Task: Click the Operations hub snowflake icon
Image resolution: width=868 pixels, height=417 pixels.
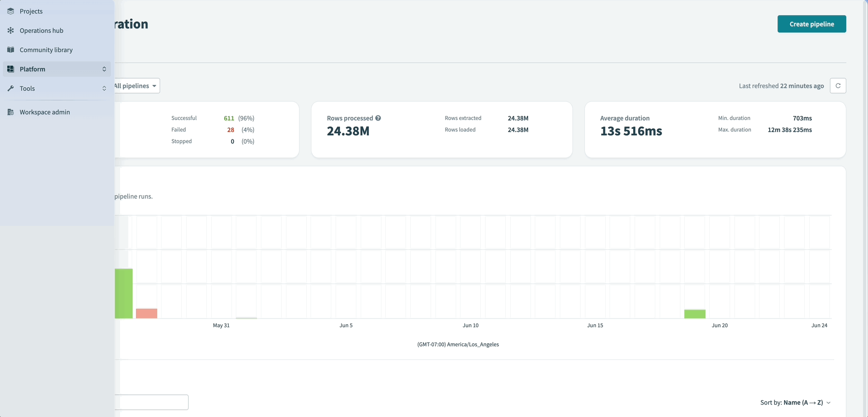Action: [11, 30]
